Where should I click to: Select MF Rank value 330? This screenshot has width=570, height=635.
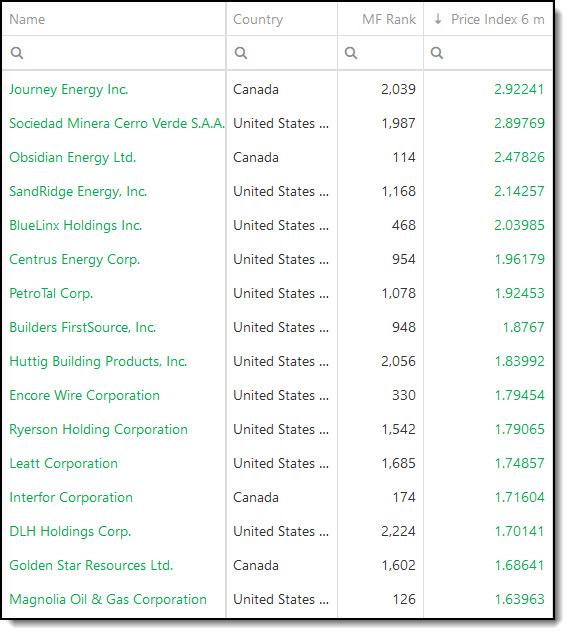404,396
